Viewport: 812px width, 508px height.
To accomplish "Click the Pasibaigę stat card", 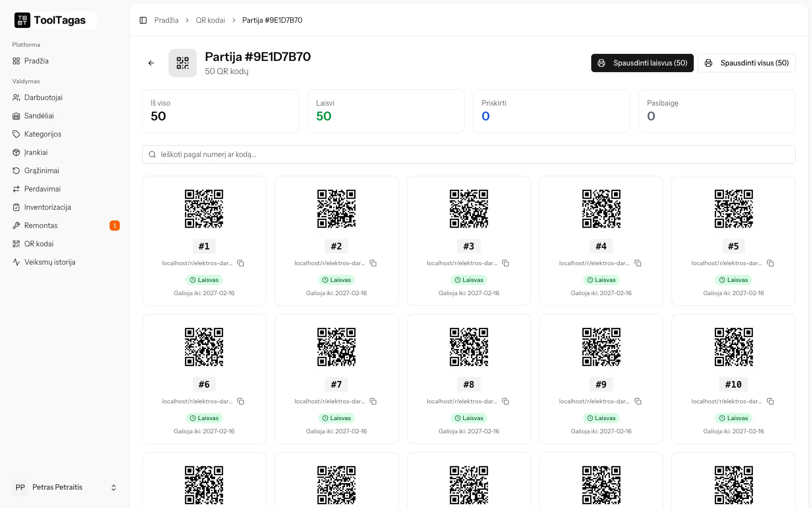I will (717, 111).
